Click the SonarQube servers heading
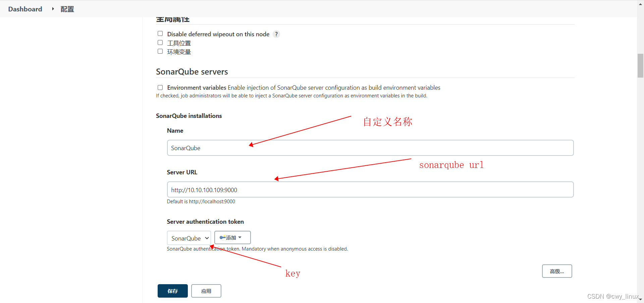 (x=192, y=72)
